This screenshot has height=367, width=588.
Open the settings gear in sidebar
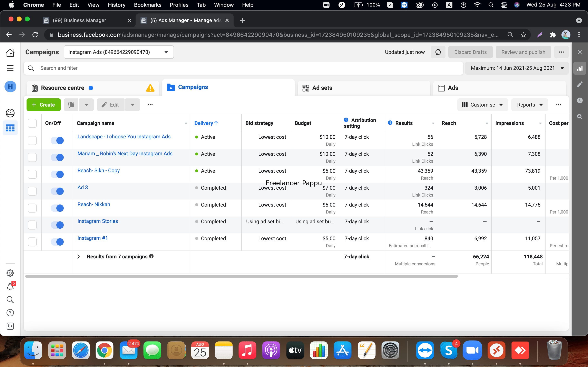point(10,273)
